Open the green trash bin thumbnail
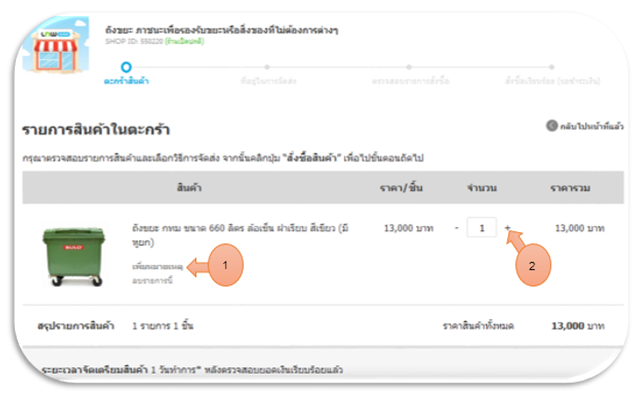 click(x=74, y=256)
